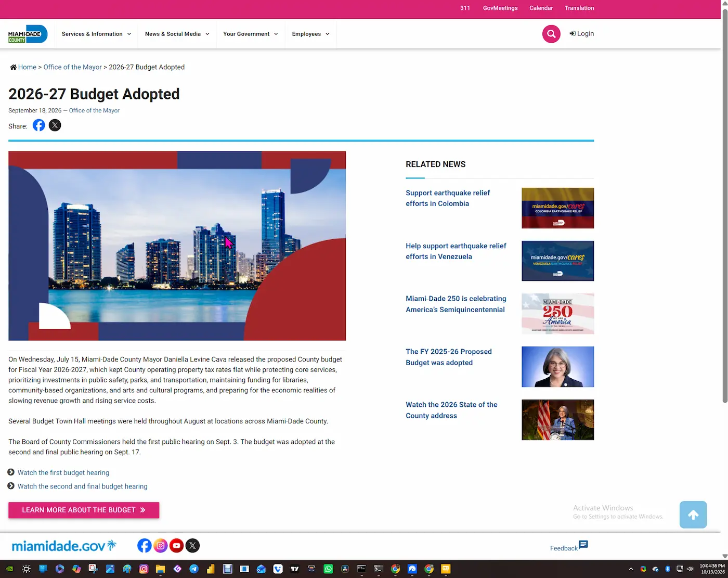
Task: Open DaVinci Resolve icon in taskbar
Action: point(345,569)
